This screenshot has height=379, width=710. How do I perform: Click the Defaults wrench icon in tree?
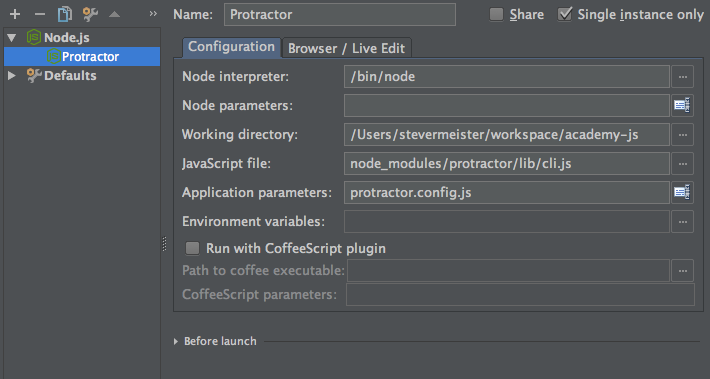(x=34, y=75)
